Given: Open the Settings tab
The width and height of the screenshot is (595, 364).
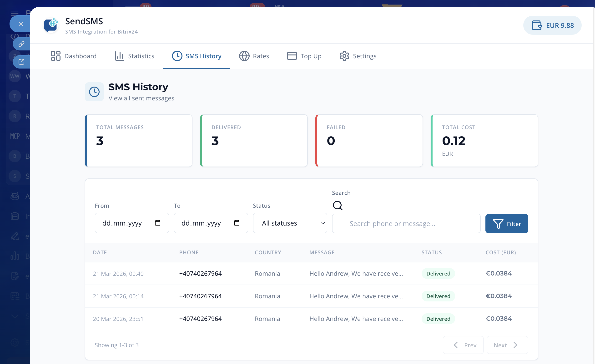Looking at the screenshot, I should click(x=358, y=56).
